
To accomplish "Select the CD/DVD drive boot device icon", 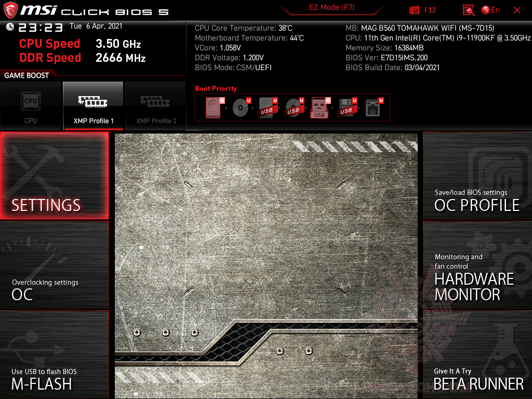I will tap(242, 108).
